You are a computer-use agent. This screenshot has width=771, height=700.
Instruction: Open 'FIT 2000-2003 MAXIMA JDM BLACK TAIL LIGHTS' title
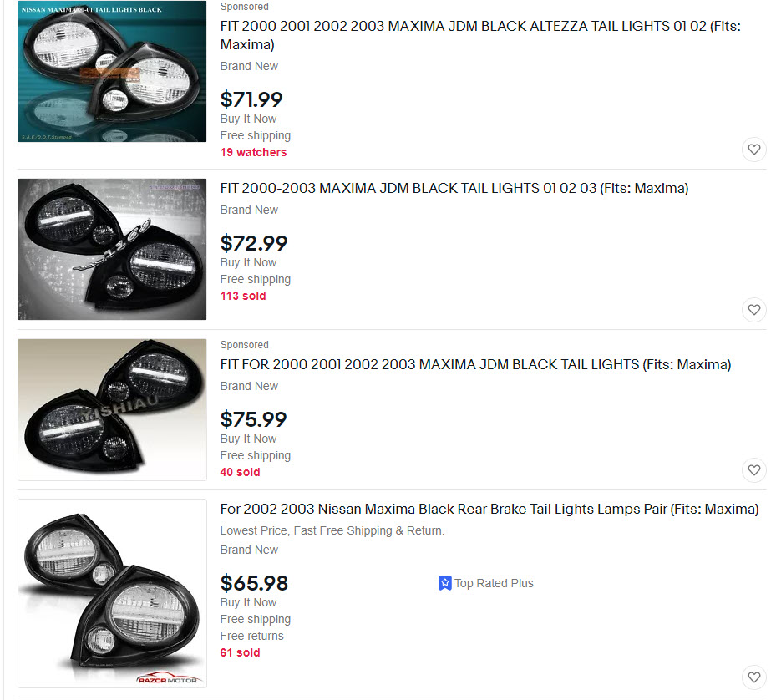tap(454, 189)
